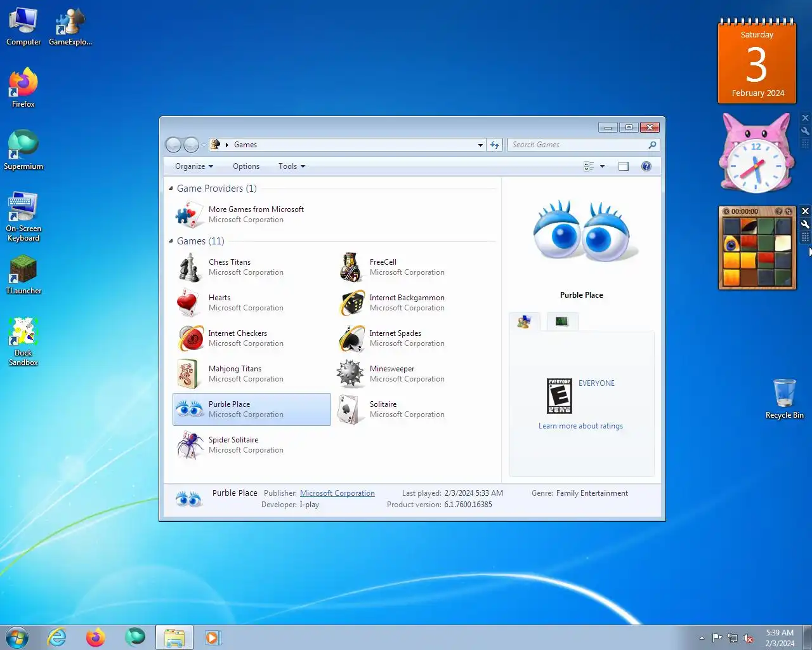The width and height of the screenshot is (812, 650).
Task: Select the Purble Place eyes icon in list
Action: (x=189, y=409)
